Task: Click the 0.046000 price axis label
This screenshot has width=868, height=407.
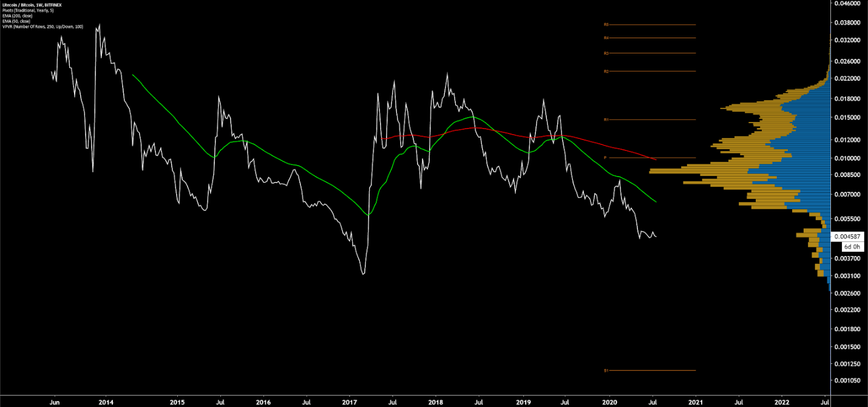Action: point(847,4)
